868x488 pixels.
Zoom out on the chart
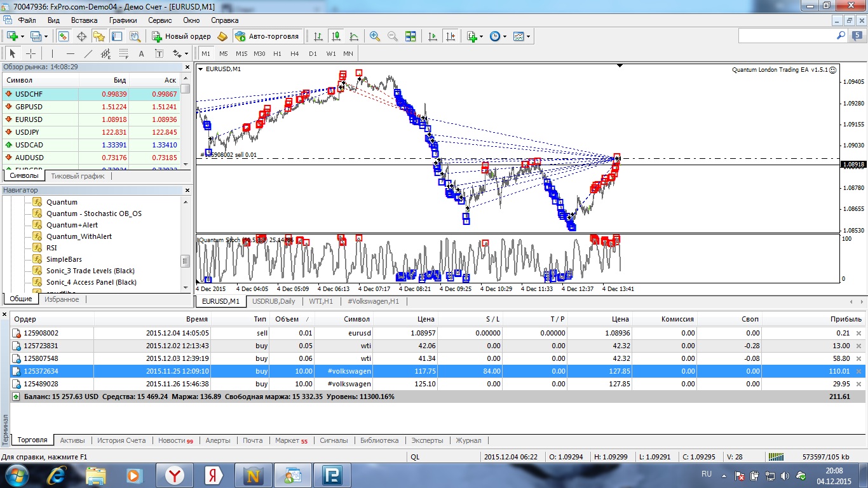[x=393, y=36]
